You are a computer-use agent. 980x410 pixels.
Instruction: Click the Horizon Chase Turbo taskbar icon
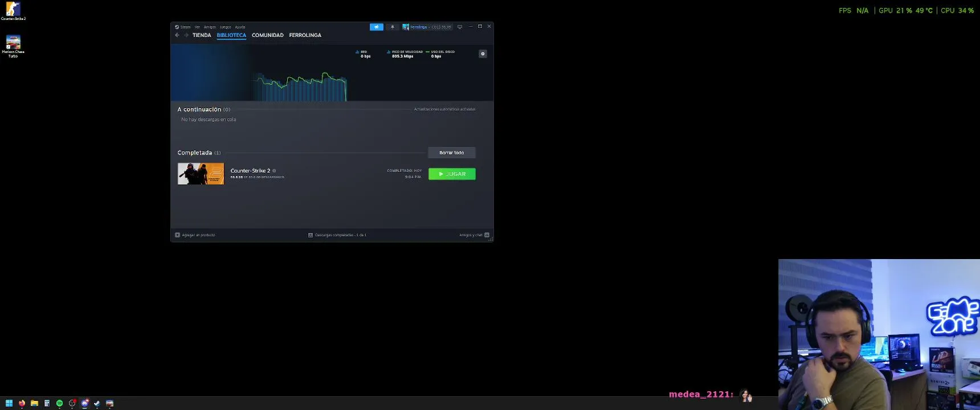[x=109, y=403]
